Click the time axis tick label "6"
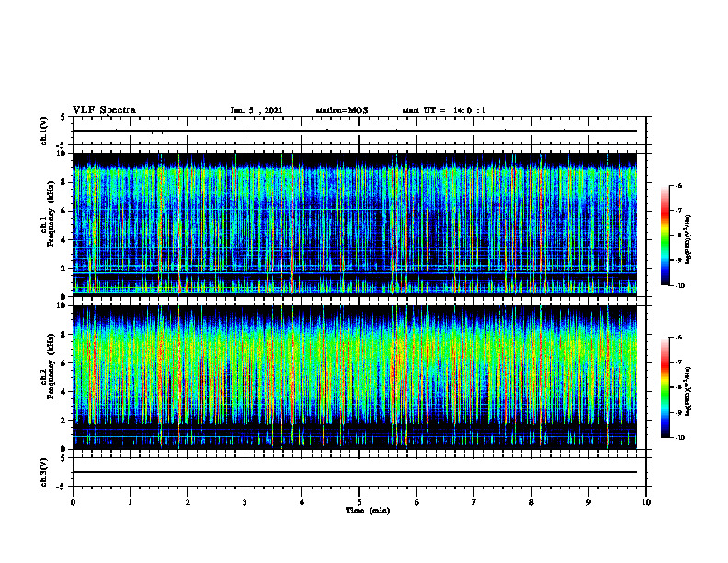 pyautogui.click(x=417, y=502)
